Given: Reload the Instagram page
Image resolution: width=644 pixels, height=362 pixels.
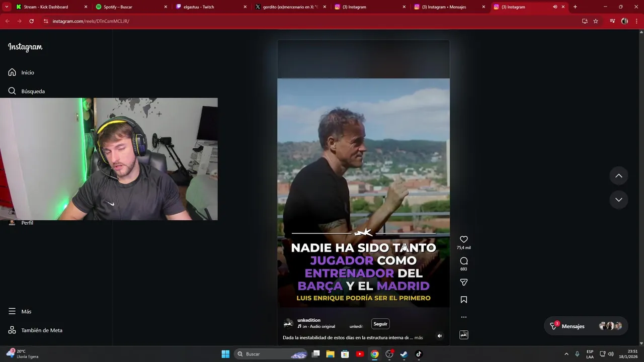Looking at the screenshot, I should [31, 21].
